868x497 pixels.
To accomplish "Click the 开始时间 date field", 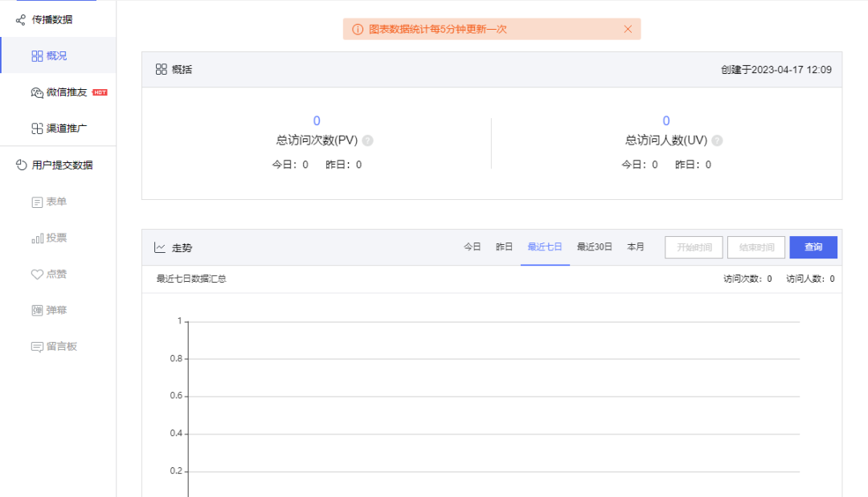I will (694, 247).
